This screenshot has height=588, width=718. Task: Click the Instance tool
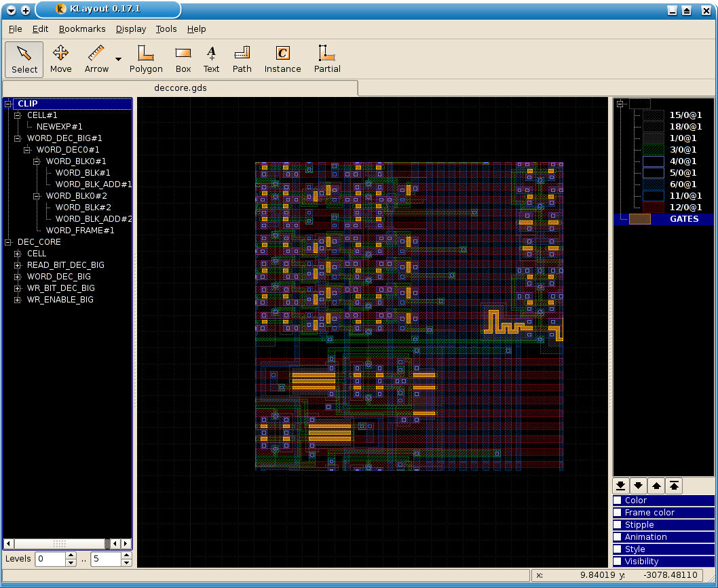[282, 59]
